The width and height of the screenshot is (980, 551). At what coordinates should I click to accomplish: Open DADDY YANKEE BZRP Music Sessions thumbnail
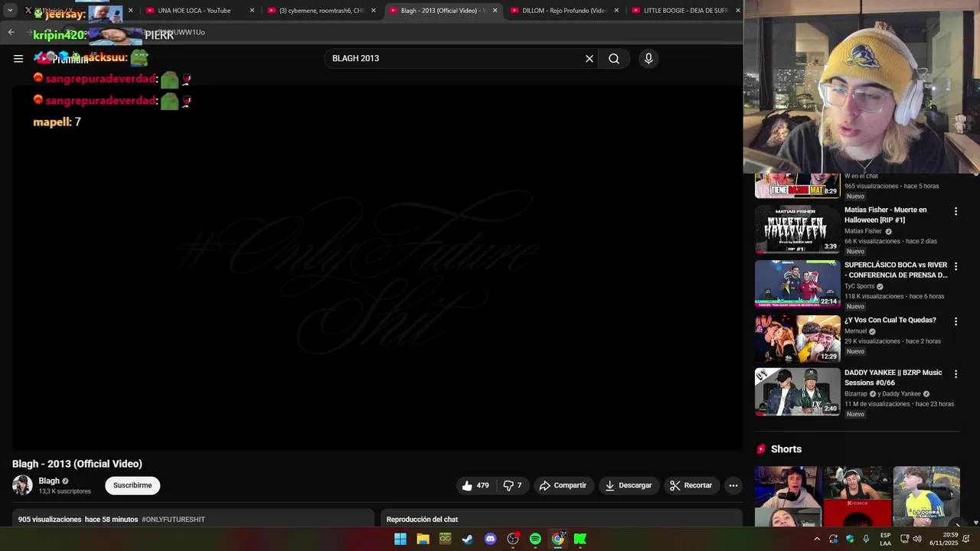tap(797, 392)
